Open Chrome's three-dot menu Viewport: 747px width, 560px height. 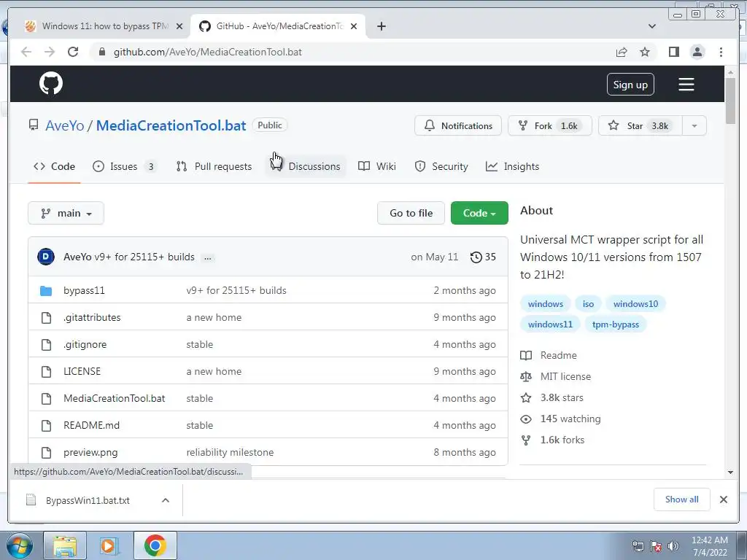pyautogui.click(x=721, y=52)
